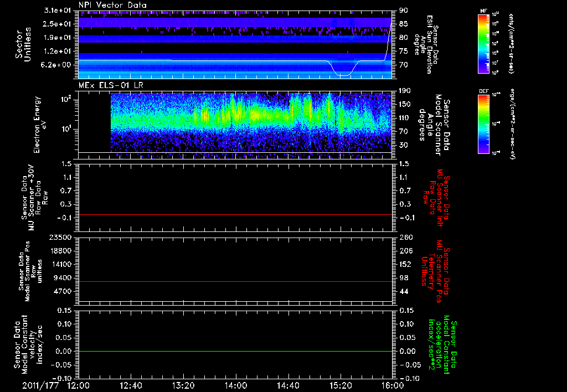
Task: Click the 'Electron Energy eV' axis label
Action: click(x=40, y=125)
